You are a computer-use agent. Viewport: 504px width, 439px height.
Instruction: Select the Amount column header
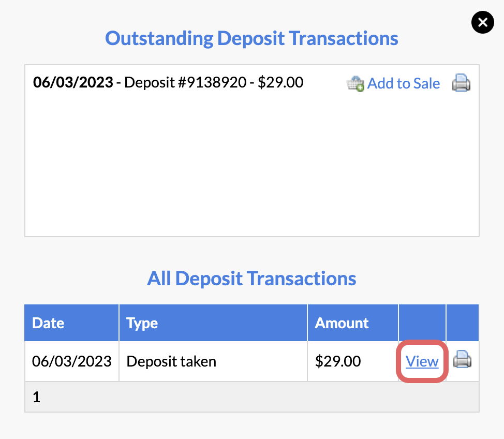(353, 323)
